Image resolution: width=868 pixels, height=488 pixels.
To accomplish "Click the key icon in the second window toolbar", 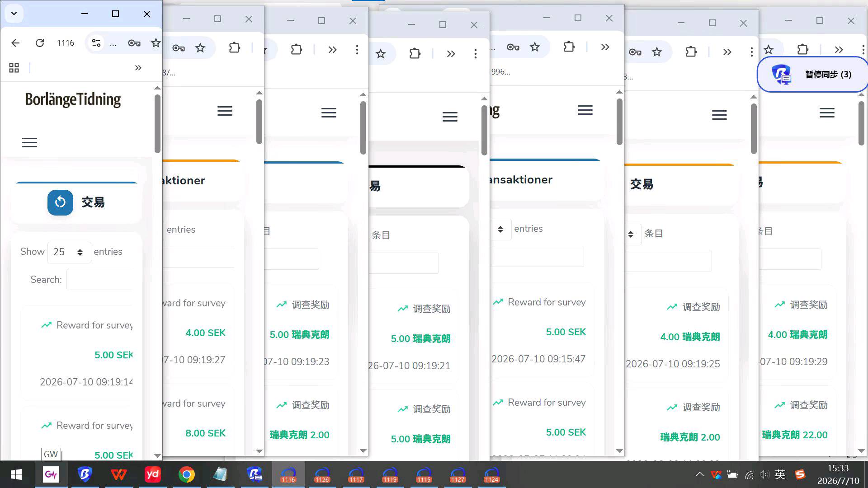I will pyautogui.click(x=179, y=48).
